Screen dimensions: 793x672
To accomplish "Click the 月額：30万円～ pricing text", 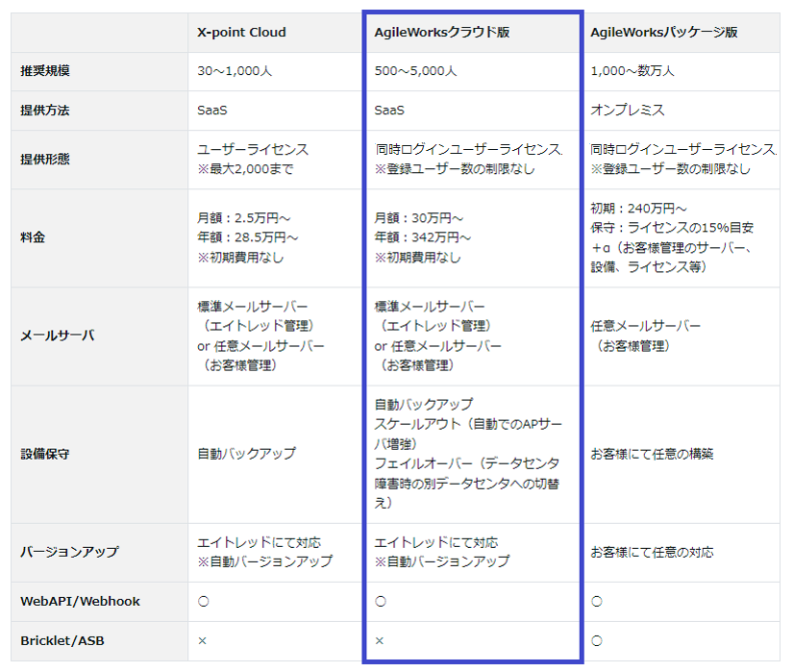I will (x=419, y=218).
